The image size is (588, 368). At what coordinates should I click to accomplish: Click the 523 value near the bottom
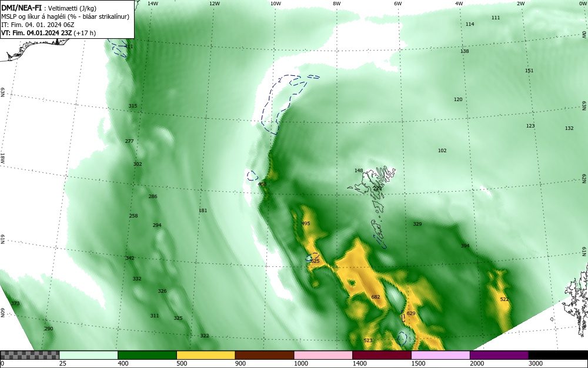[368, 340]
